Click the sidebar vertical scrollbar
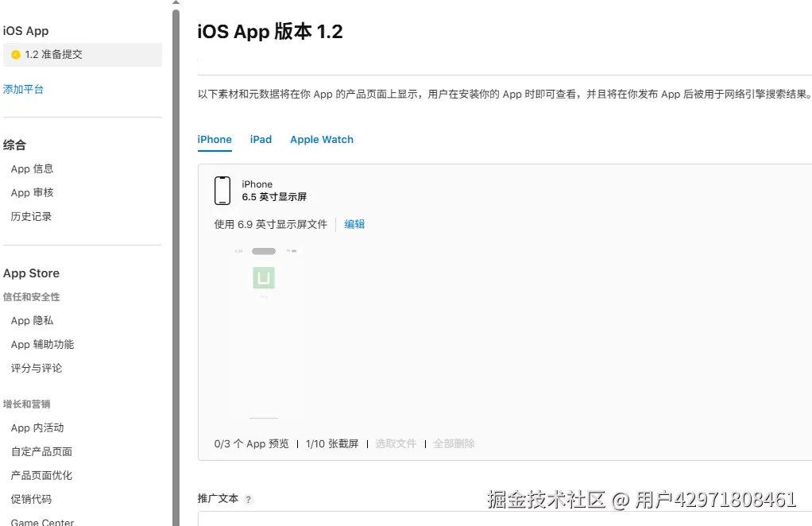The image size is (812, 526). [176, 268]
